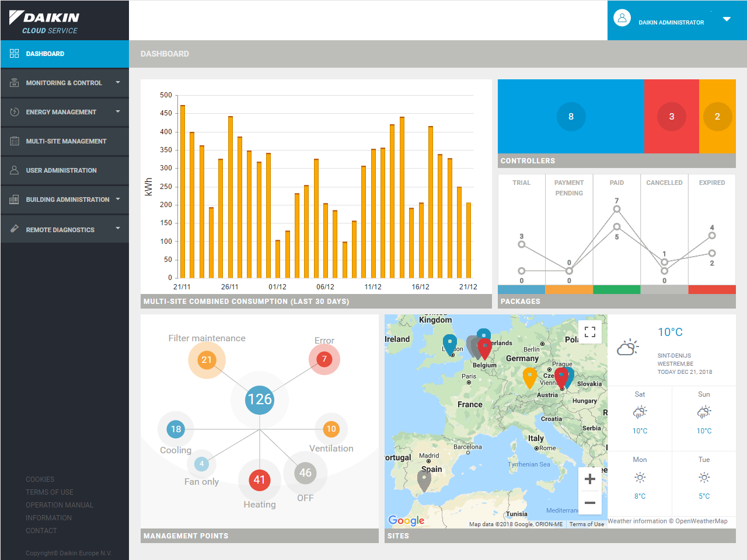
Task: Open the administrator account dropdown arrow
Action: (x=727, y=19)
